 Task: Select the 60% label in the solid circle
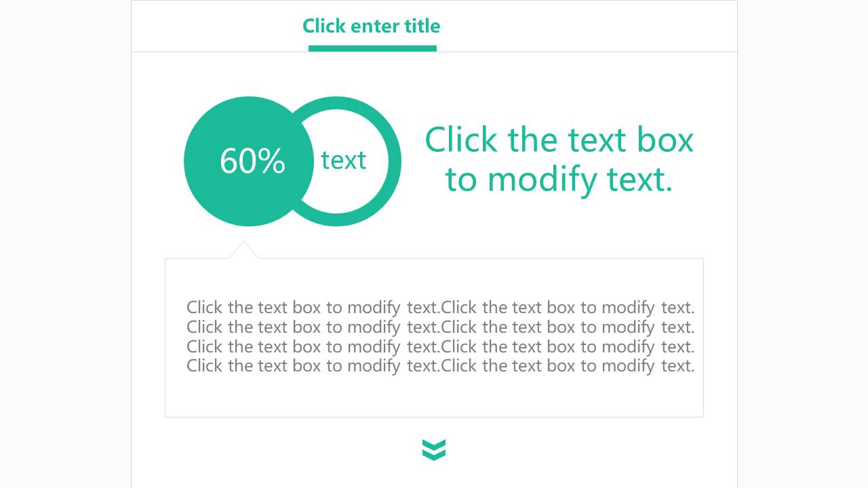tap(252, 161)
